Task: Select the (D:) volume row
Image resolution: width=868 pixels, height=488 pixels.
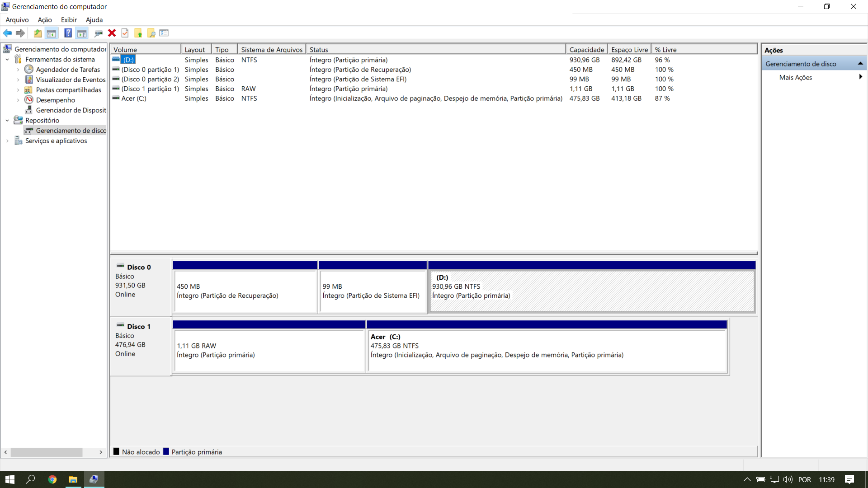Action: pos(433,60)
